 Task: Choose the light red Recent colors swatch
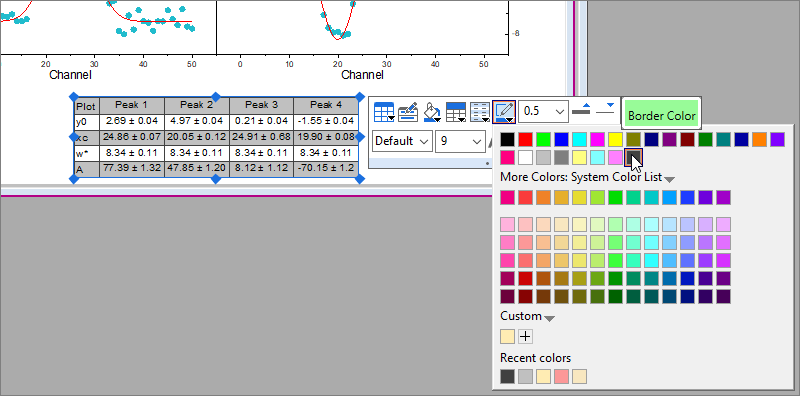562,377
